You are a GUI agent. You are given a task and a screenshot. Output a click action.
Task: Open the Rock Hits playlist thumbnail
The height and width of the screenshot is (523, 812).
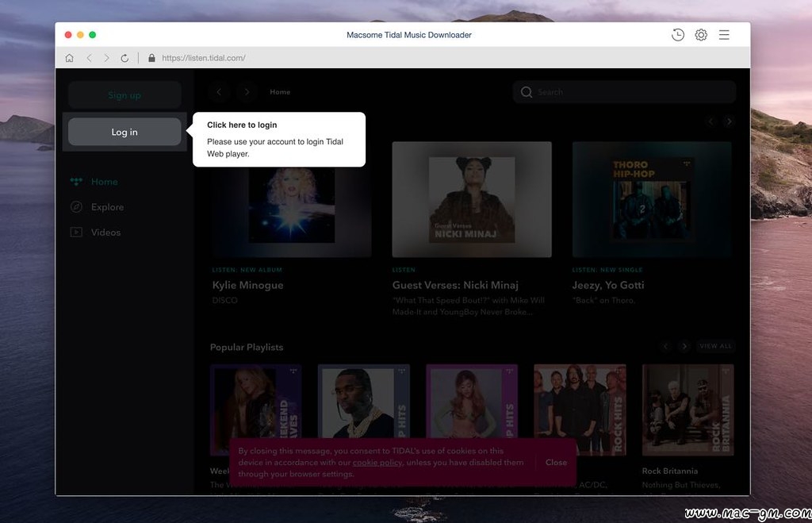[x=580, y=410]
